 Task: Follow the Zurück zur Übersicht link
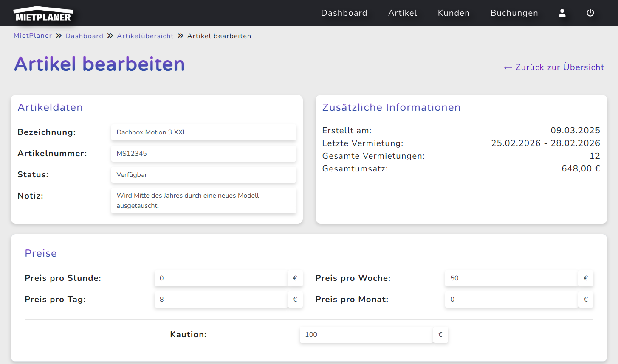pyautogui.click(x=554, y=67)
